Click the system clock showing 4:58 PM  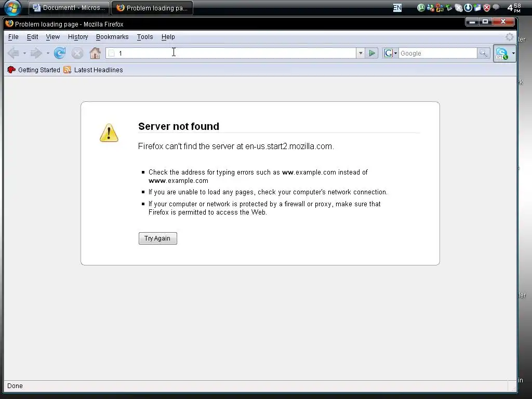point(514,8)
